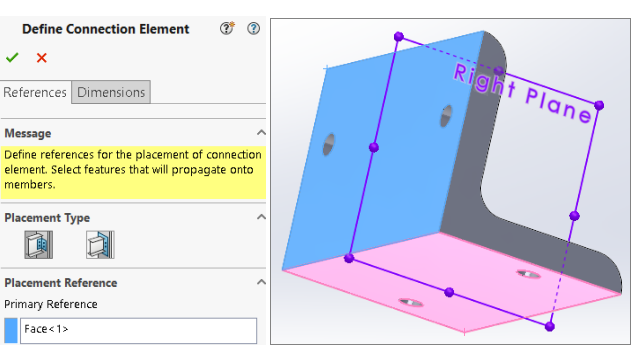Click the top-left purple plane handle
This screenshot has height=360, width=640.
pos(399,37)
